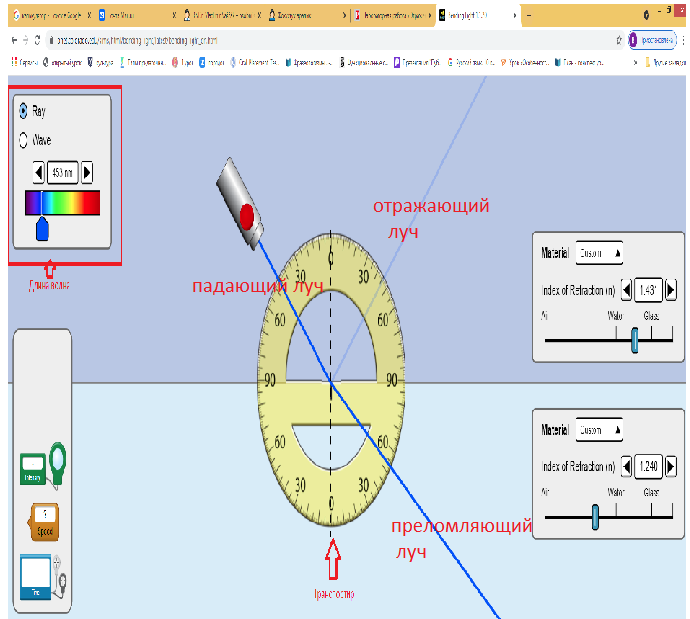
Task: Click the upper medium refraction slider thumb
Action: pyautogui.click(x=635, y=340)
